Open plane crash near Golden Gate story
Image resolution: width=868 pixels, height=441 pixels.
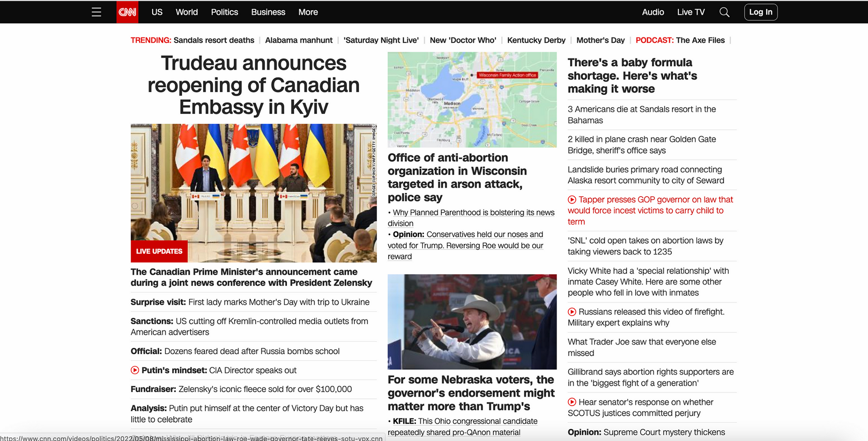[x=642, y=145]
